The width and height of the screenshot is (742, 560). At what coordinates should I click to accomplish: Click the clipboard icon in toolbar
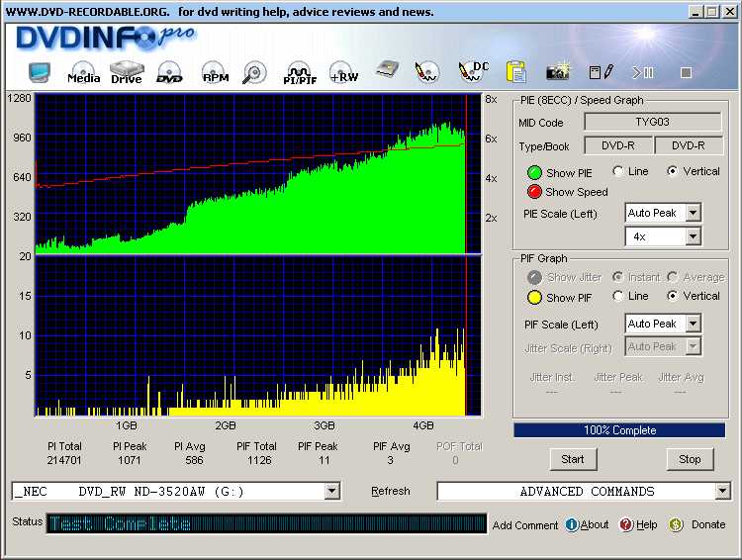tap(515, 72)
